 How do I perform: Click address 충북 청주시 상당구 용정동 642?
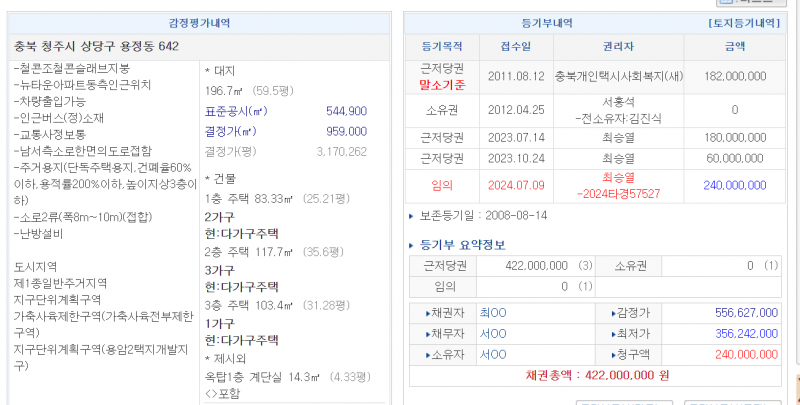97,46
